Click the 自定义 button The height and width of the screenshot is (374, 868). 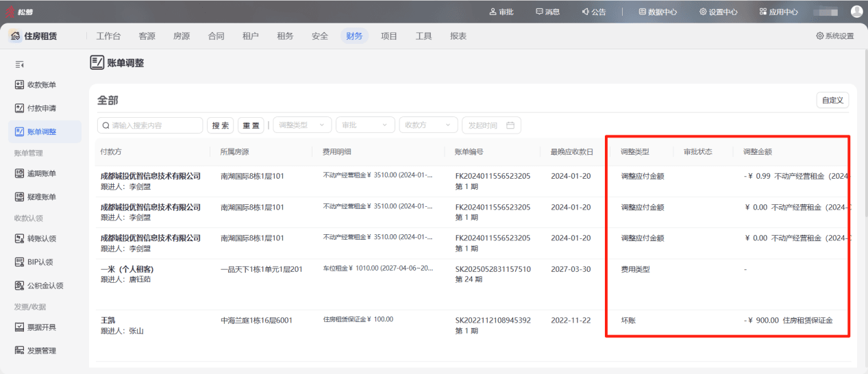tap(832, 100)
